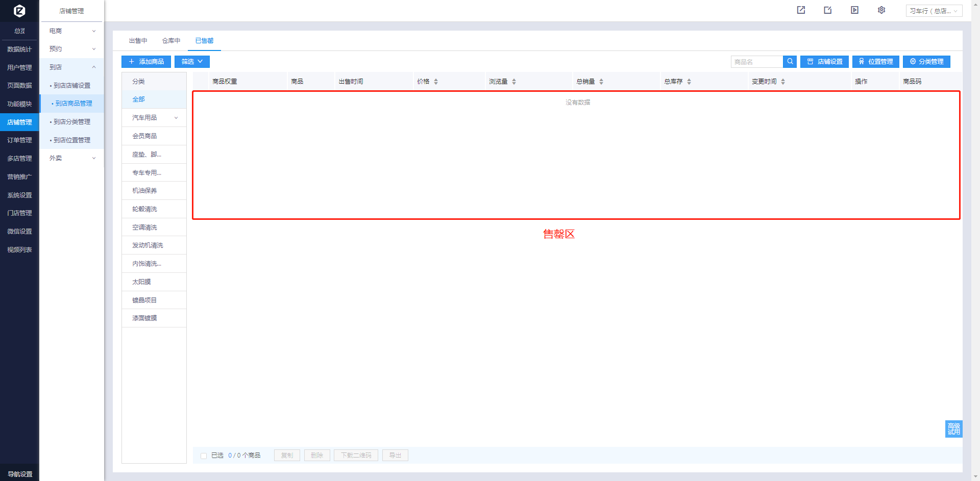Switch to the 仓库中 tab

pos(171,41)
